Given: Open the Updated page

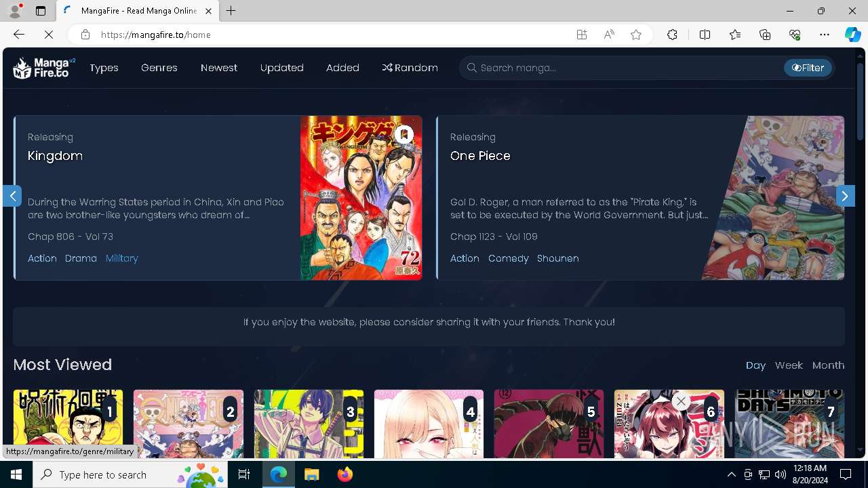Looking at the screenshot, I should [282, 68].
